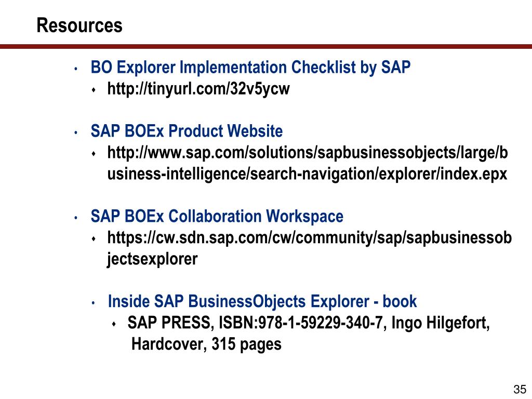Click the bullet beside SAP BOEx Collaboration Workspace

pyautogui.click(x=76, y=218)
